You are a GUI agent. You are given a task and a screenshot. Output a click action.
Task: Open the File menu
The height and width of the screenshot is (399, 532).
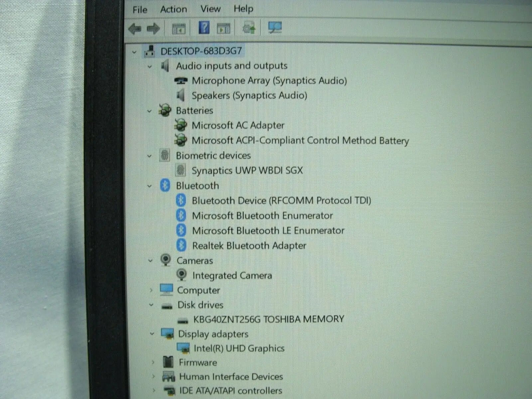pyautogui.click(x=140, y=10)
